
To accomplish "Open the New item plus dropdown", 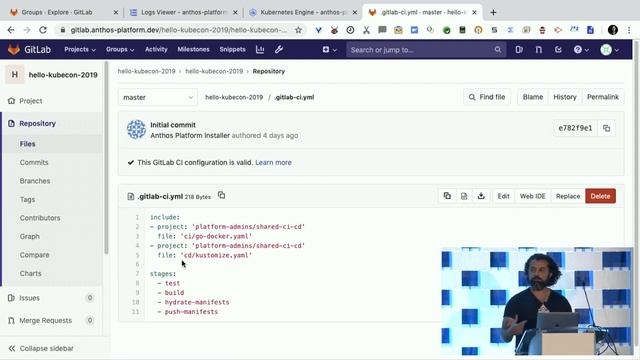I will point(329,49).
